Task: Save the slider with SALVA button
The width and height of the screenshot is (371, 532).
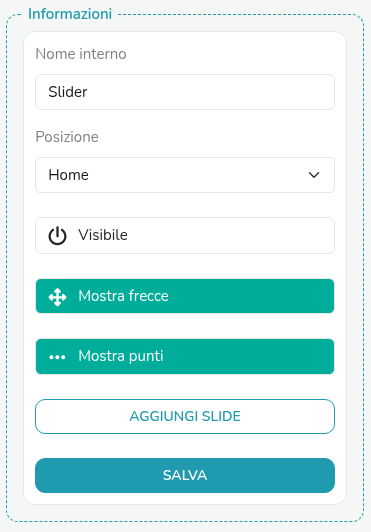Action: click(x=185, y=475)
